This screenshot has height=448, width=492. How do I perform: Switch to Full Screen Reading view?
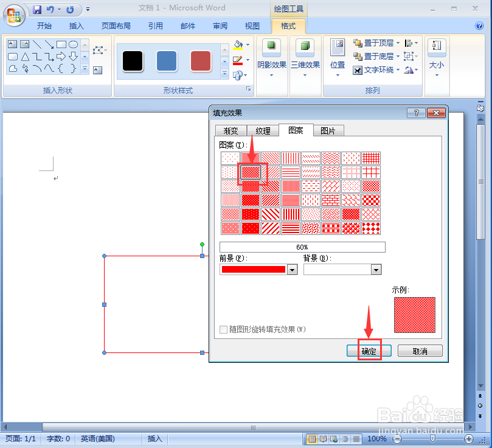(x=323, y=439)
